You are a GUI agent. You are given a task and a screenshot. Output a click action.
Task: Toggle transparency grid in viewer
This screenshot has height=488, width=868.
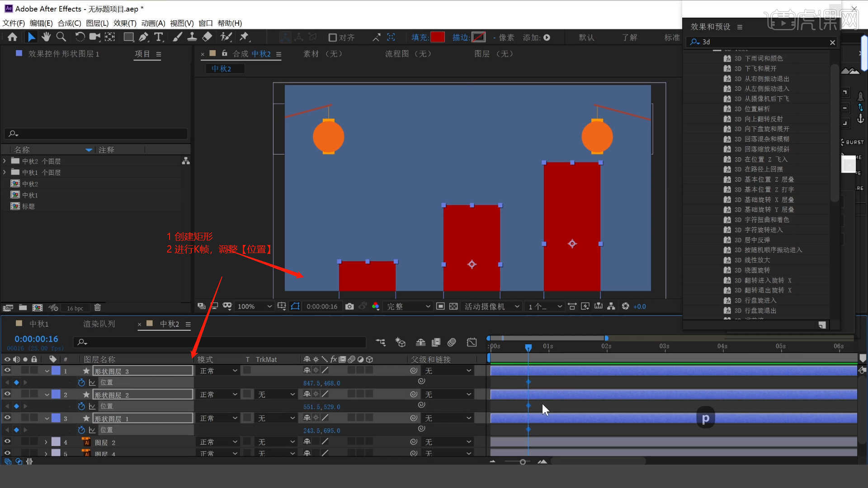pyautogui.click(x=453, y=306)
